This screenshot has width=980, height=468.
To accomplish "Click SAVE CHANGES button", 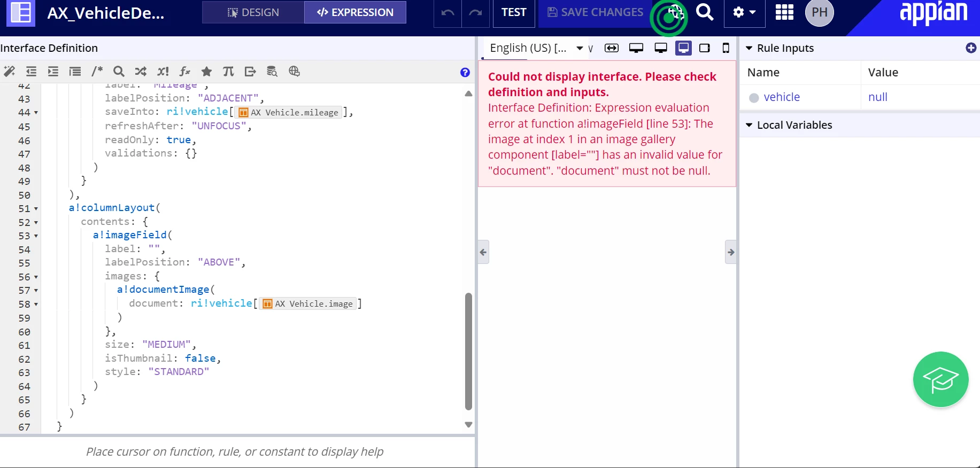I will coord(596,12).
